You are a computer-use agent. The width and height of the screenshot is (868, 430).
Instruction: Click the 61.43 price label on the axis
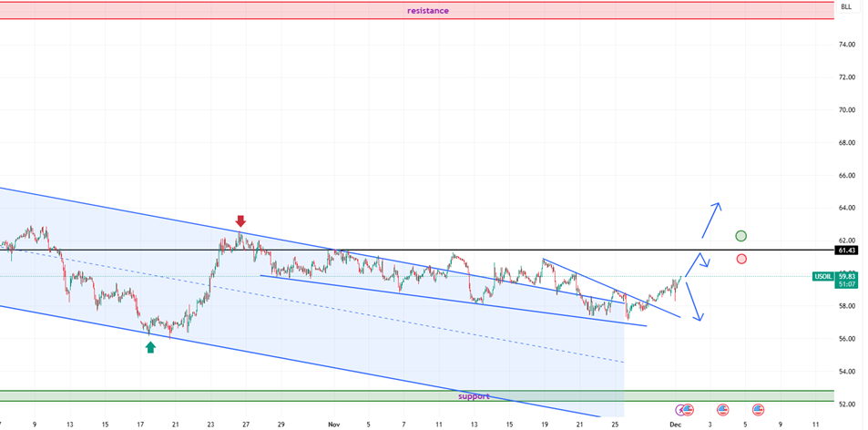(846, 250)
